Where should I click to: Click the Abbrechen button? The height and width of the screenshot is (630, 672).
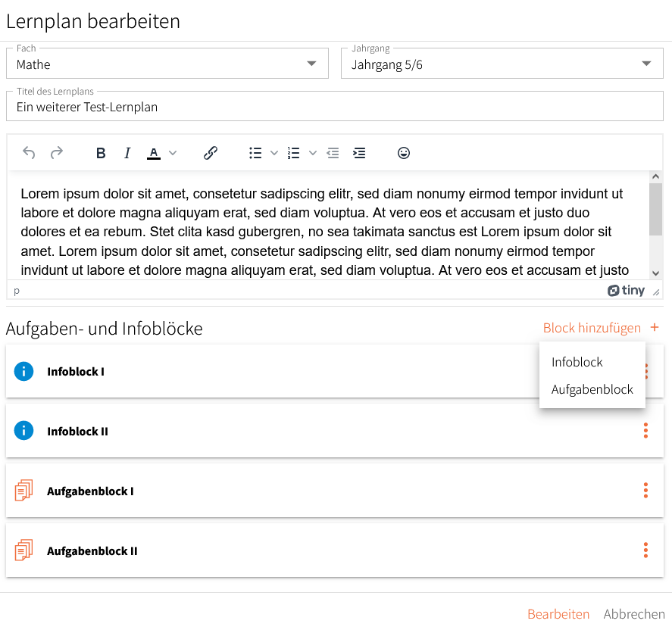(x=634, y=614)
